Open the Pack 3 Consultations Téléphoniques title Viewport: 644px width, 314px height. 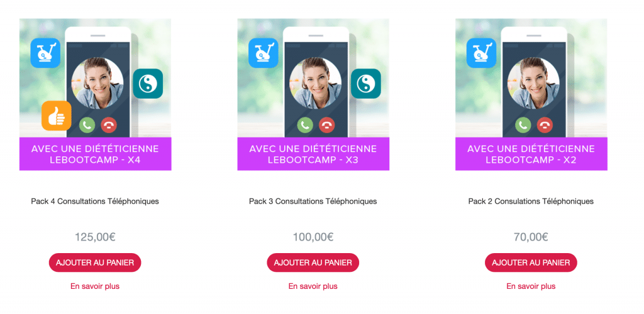click(x=313, y=201)
